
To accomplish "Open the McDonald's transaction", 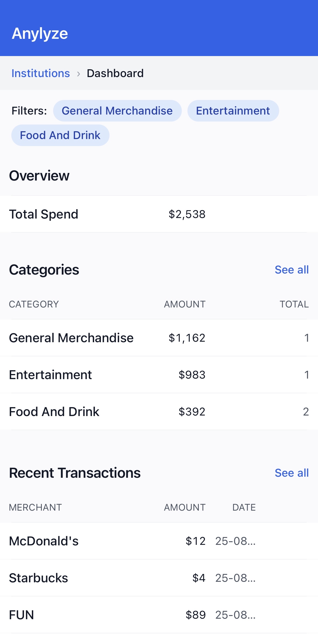I will 159,541.
